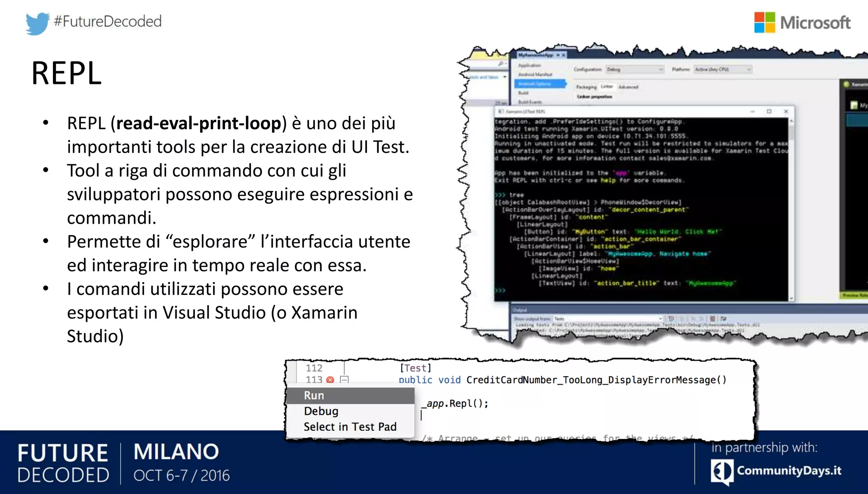Switch to the Packaging tab
The height and width of the screenshot is (494, 868).
(x=586, y=87)
